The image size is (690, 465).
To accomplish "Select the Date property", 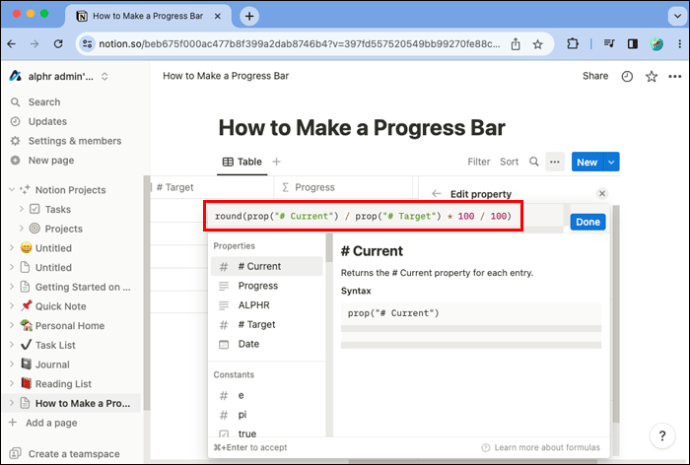I will pyautogui.click(x=267, y=344).
